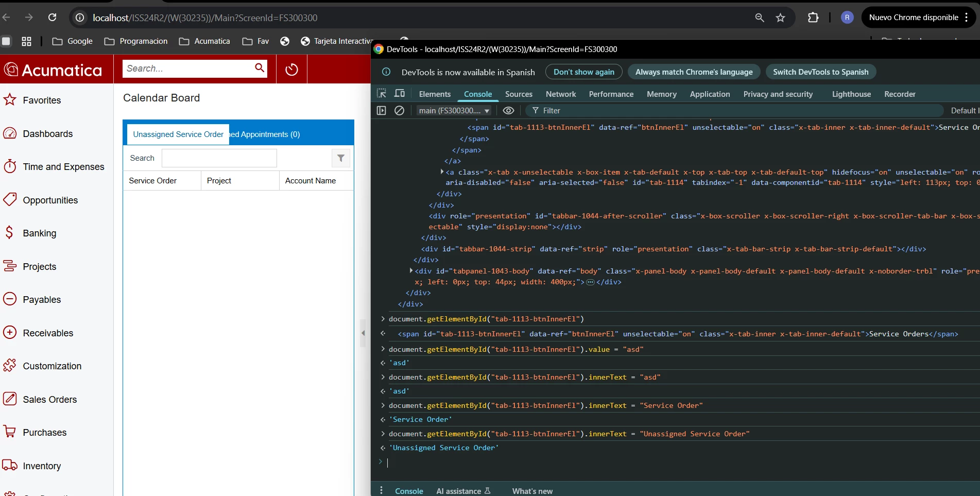This screenshot has width=980, height=496.
Task: Click the Account Name column header
Action: coord(316,181)
